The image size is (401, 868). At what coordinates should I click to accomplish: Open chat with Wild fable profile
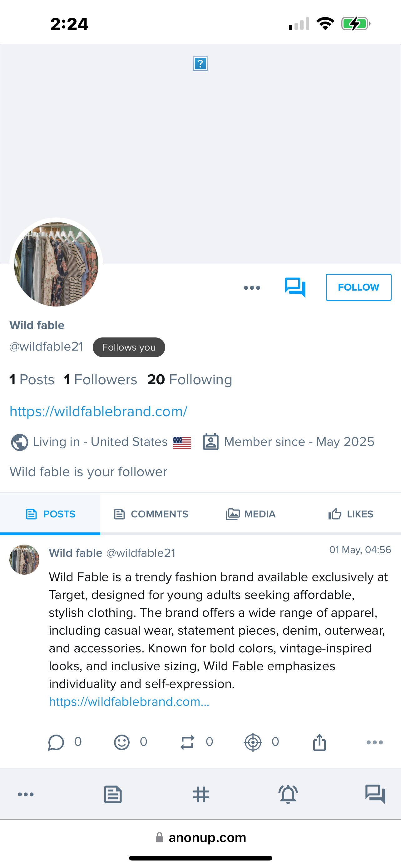(x=295, y=287)
